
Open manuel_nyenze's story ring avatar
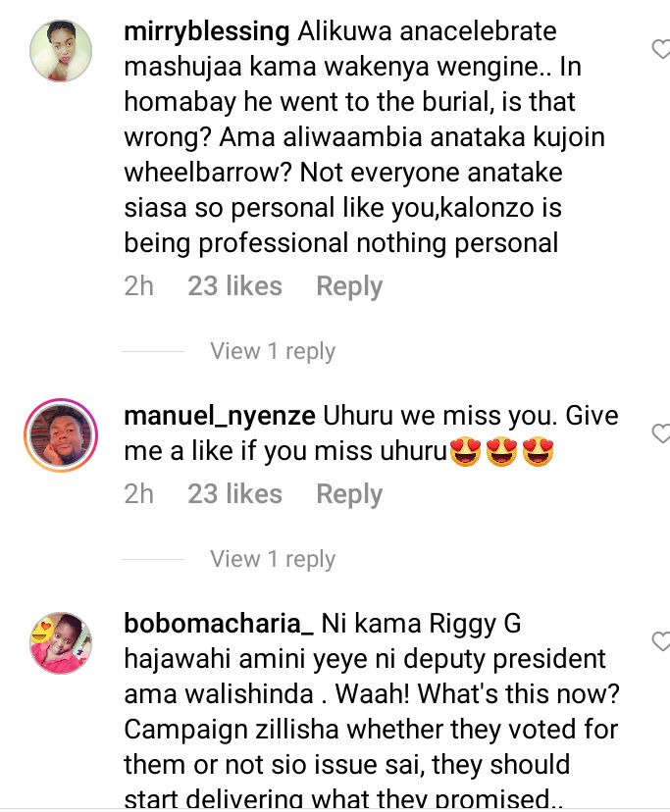tap(61, 435)
